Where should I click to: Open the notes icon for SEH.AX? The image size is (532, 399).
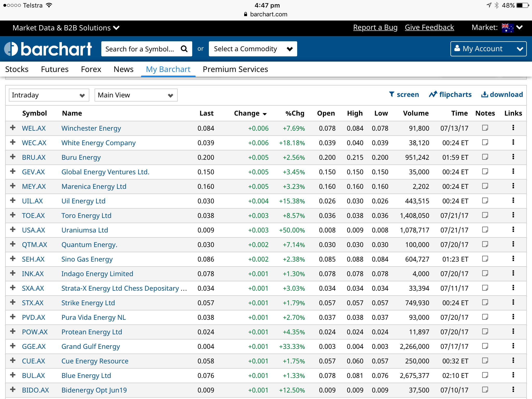click(485, 259)
